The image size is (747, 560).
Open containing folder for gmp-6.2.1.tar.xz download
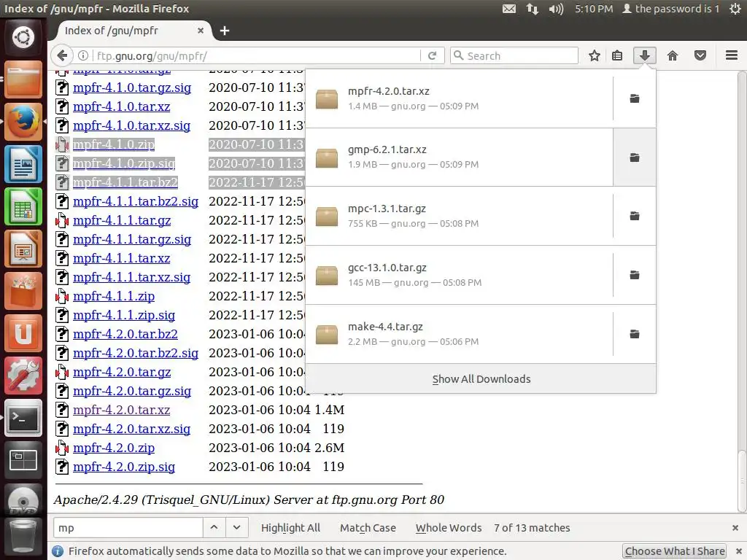[634, 157]
